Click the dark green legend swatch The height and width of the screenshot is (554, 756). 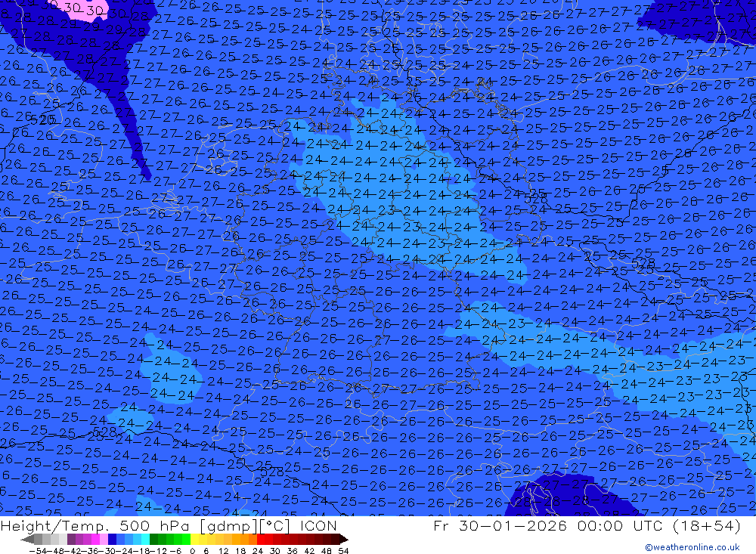click(153, 539)
